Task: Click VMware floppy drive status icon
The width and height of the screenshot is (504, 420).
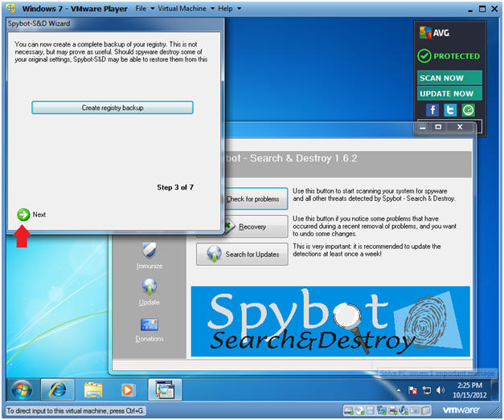Action: [x=370, y=410]
